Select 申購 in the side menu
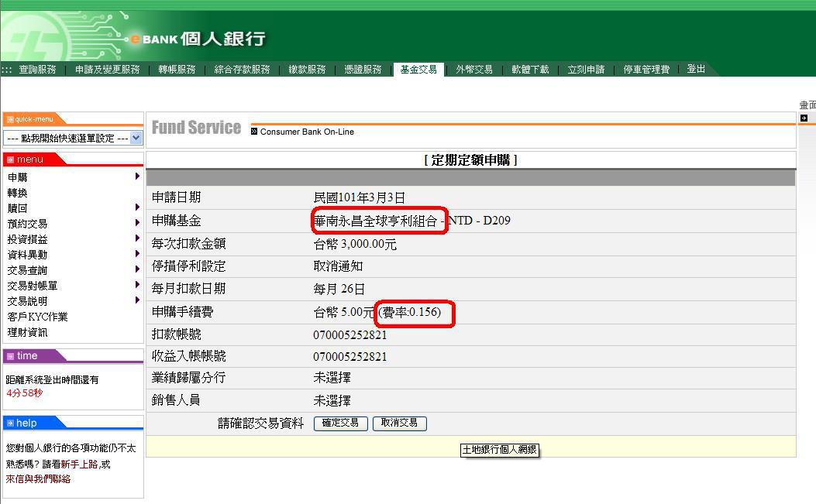Viewport: 816px width, 504px height. point(17,177)
